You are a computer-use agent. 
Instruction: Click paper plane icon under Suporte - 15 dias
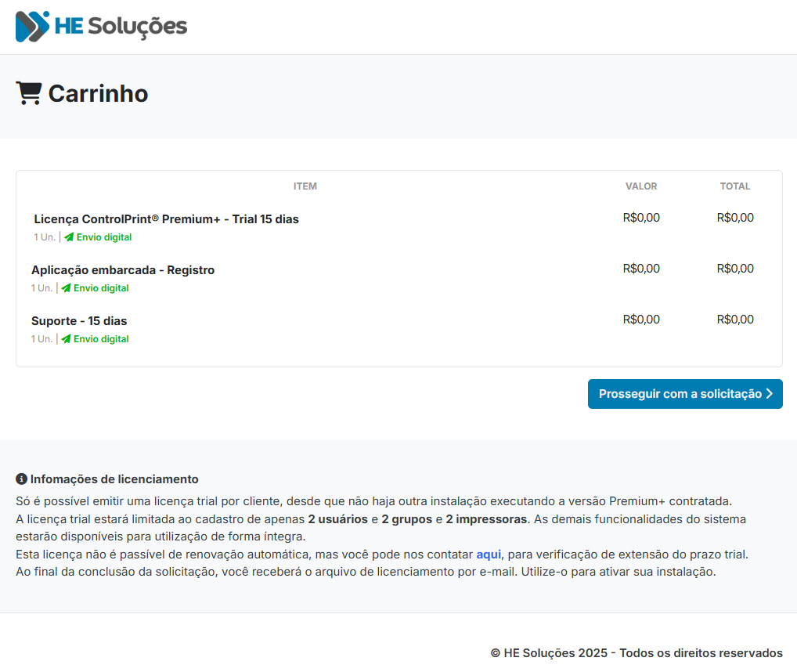[x=67, y=339]
